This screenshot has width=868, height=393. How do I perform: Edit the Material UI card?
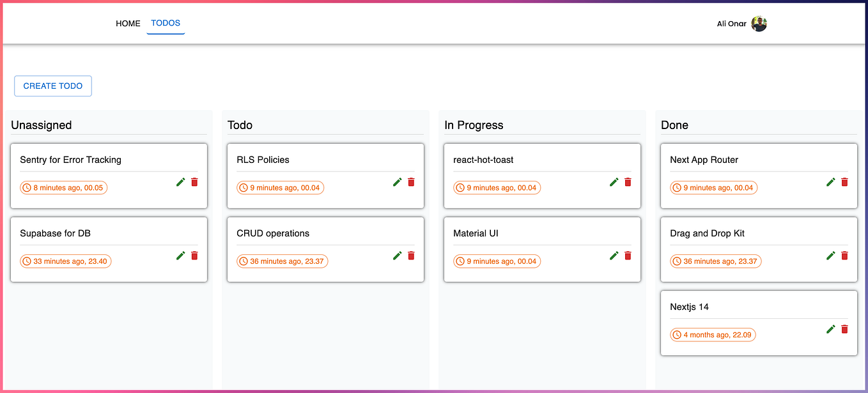pos(614,255)
